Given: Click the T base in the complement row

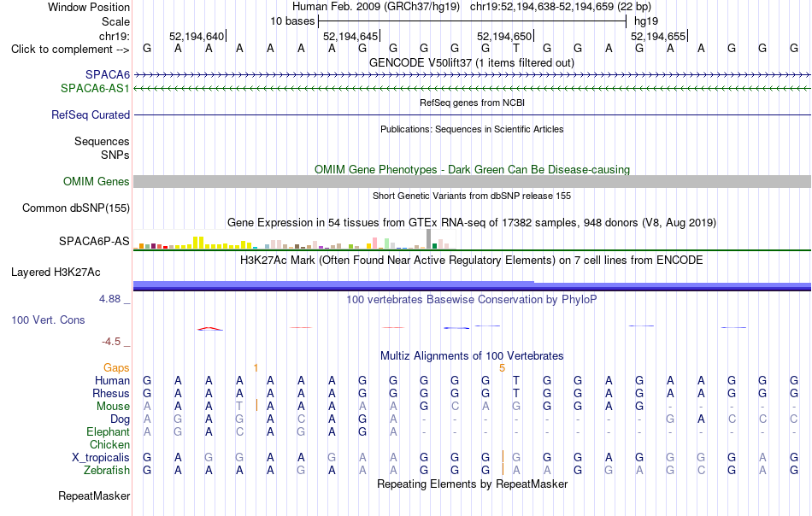Looking at the screenshot, I should coord(515,48).
